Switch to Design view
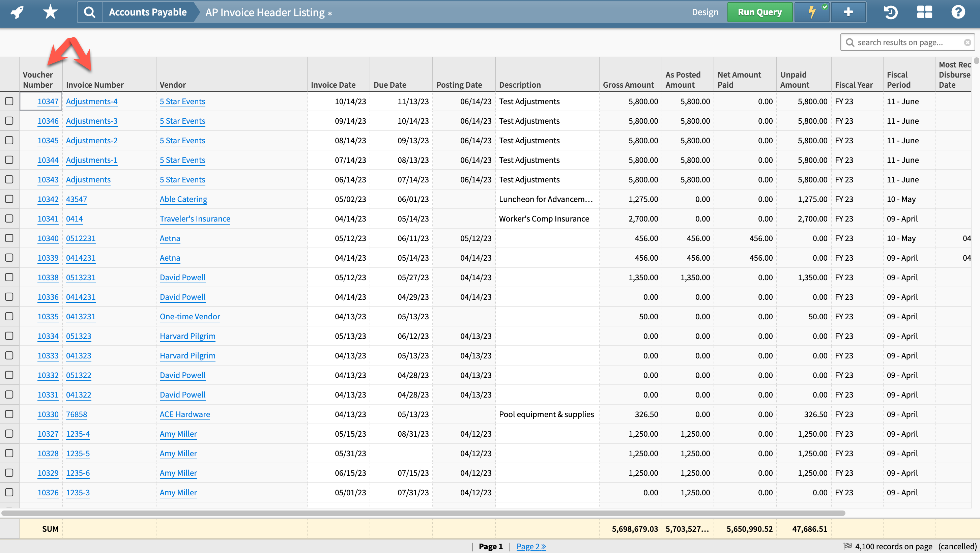The height and width of the screenshot is (553, 980). [705, 12]
